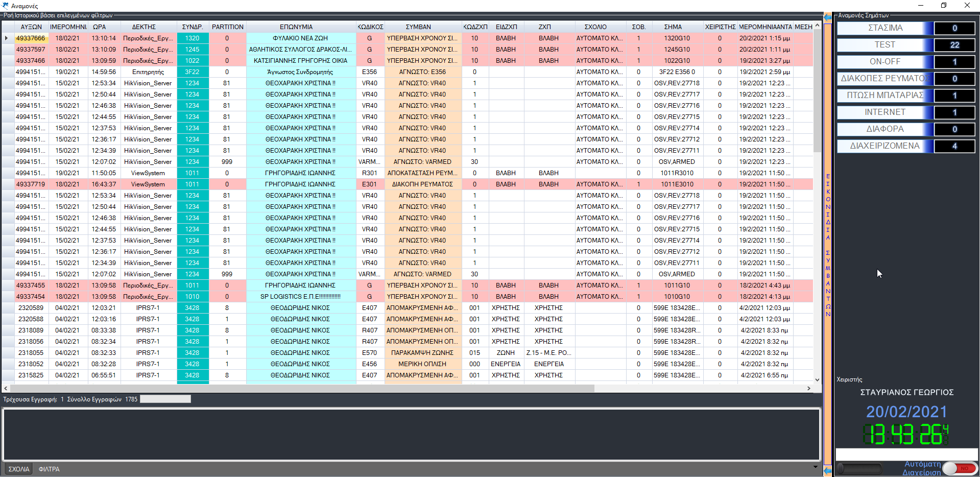Click the TEST signals button

click(x=885, y=45)
